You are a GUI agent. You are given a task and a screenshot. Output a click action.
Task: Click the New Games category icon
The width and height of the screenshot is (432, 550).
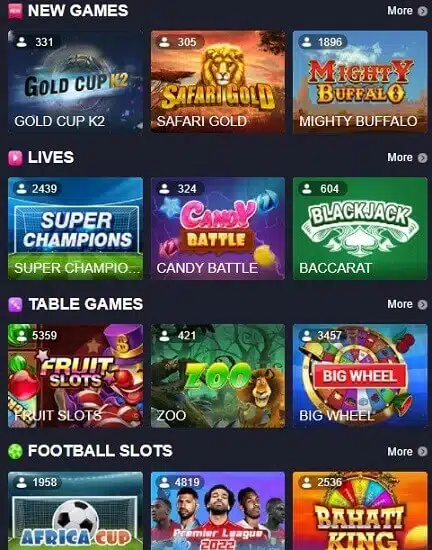[15, 11]
